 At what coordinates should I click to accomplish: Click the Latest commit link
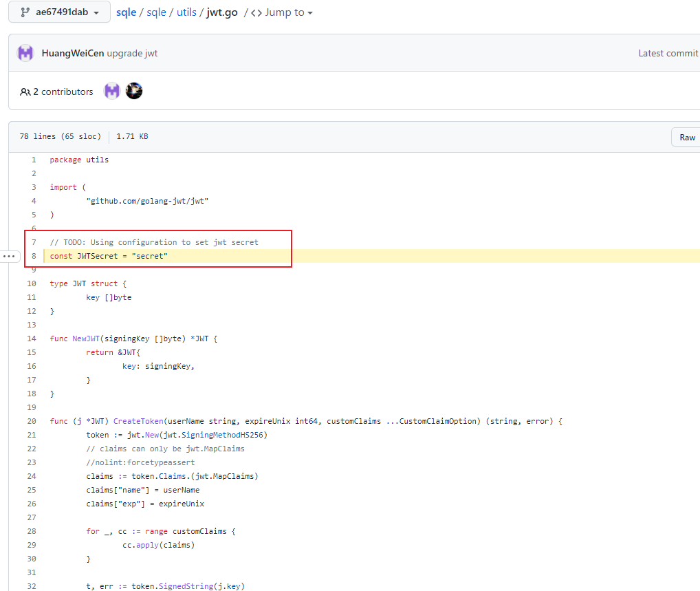[x=668, y=53]
